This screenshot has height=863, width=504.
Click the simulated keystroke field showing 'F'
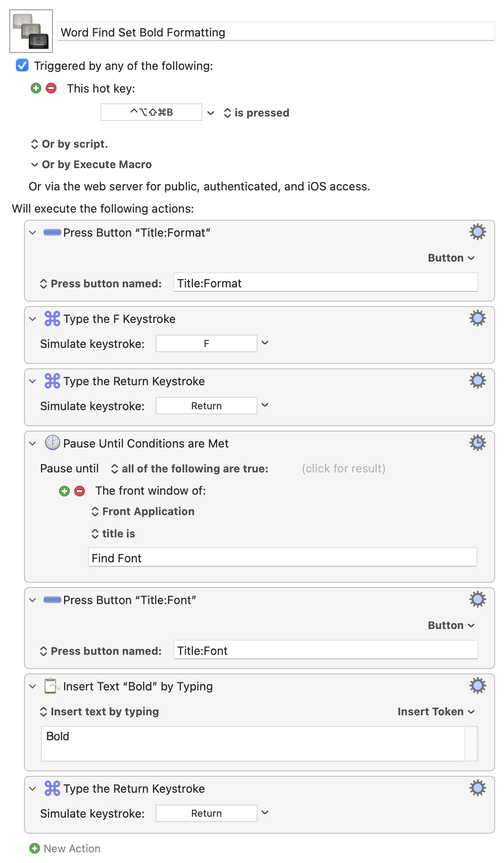pos(207,343)
